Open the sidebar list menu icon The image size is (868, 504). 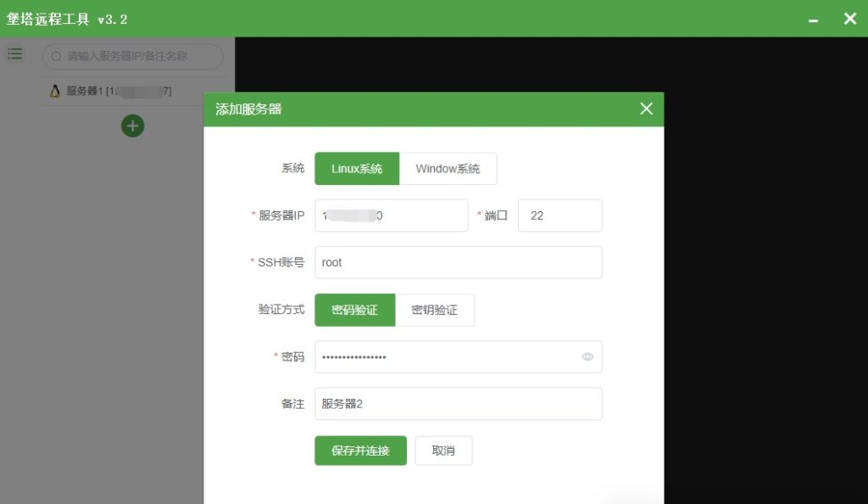pyautogui.click(x=15, y=53)
